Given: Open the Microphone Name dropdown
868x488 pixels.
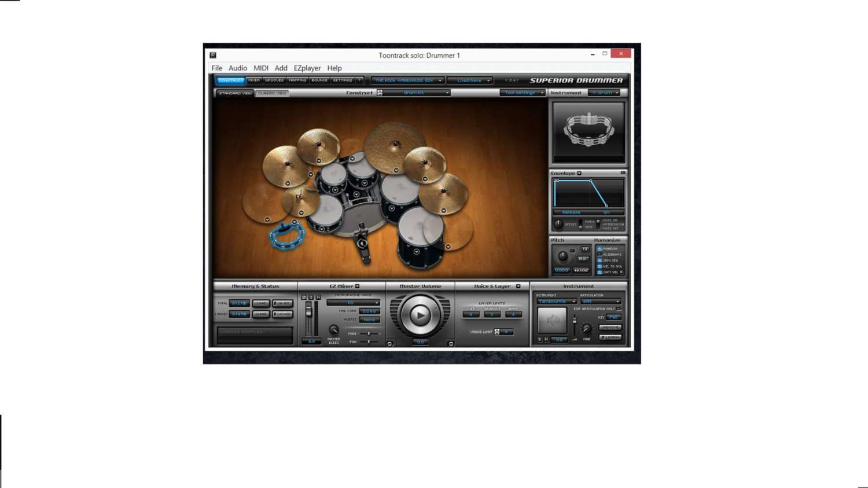Looking at the screenshot, I should tap(353, 303).
